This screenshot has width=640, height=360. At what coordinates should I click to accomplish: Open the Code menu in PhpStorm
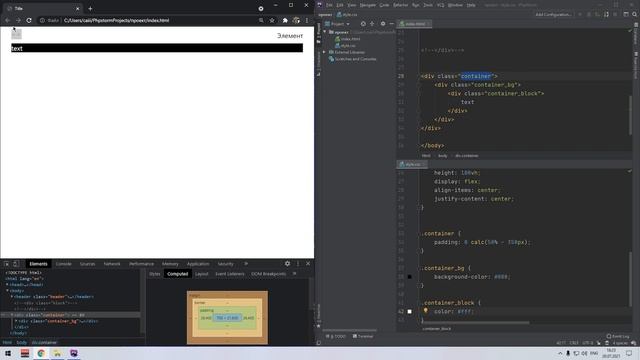[384, 5]
